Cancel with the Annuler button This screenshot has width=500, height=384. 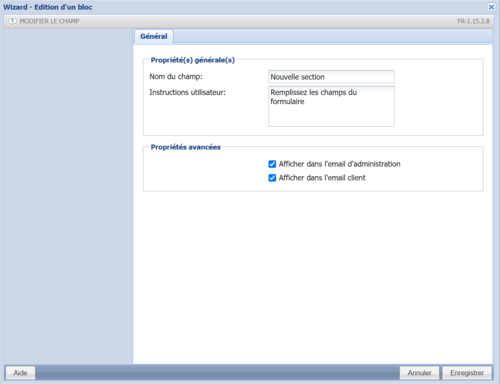pyautogui.click(x=420, y=373)
